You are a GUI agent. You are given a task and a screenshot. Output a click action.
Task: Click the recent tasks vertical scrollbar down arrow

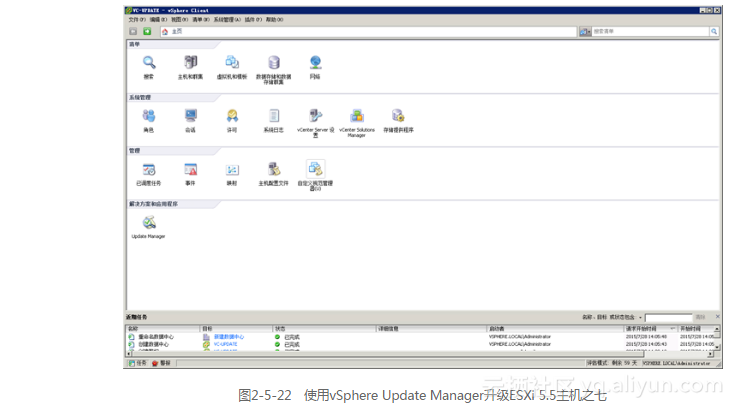pos(717,347)
